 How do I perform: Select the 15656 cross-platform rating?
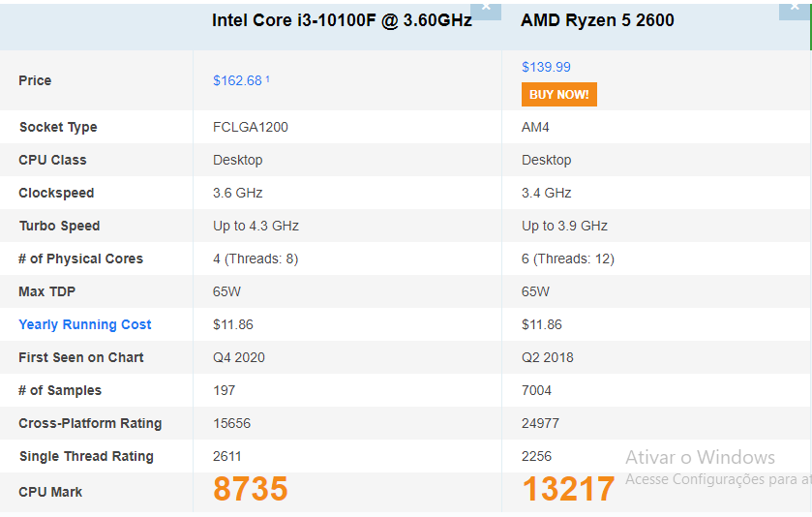[231, 423]
